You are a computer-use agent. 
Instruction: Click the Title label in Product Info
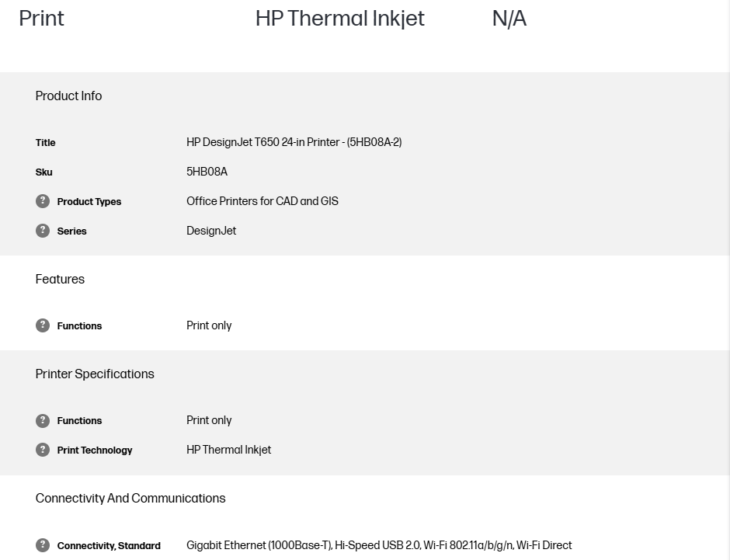coord(46,143)
